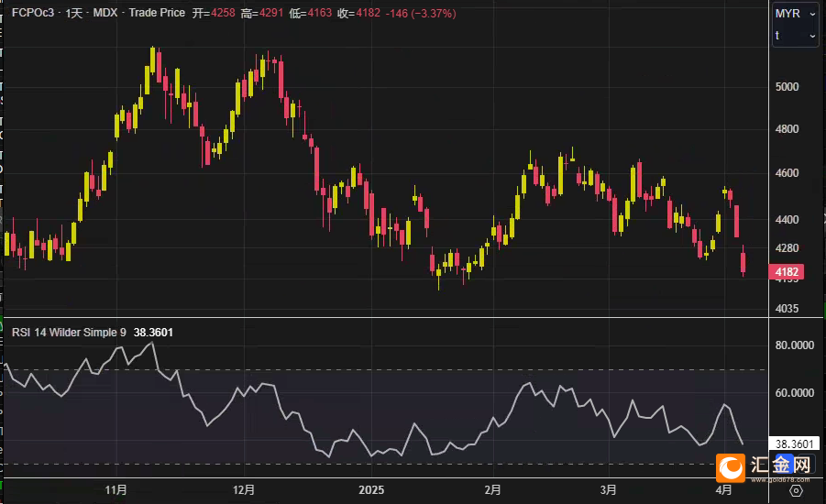Click the 3月 time axis label
The height and width of the screenshot is (504, 826).
click(x=608, y=490)
